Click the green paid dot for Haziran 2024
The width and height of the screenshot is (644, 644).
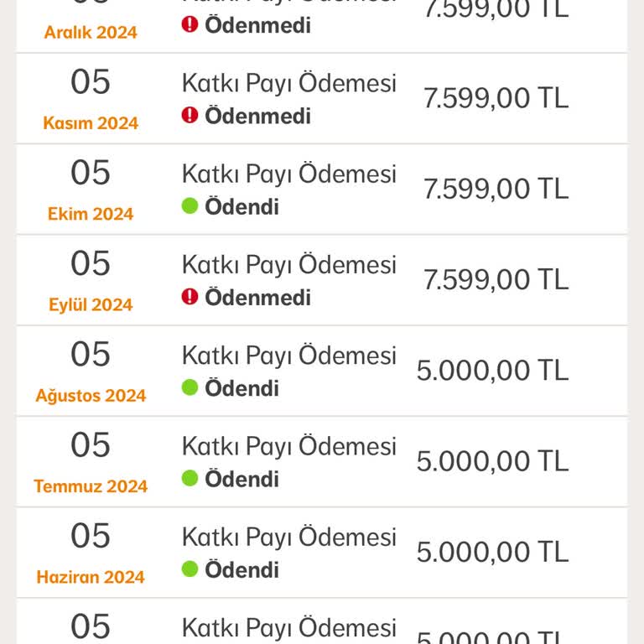click(190, 569)
